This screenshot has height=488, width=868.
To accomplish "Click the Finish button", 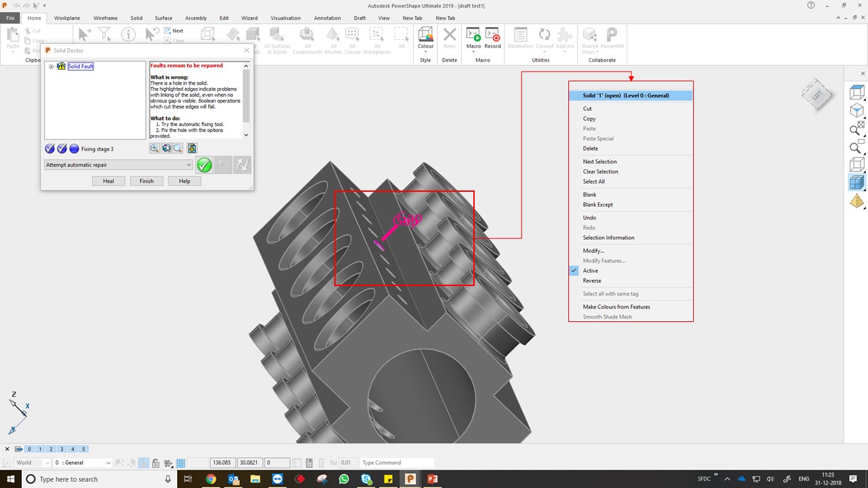I will click(146, 181).
